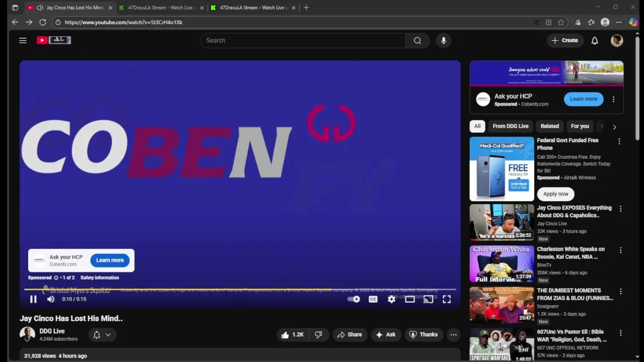Viewport: 644px width, 362px height.
Task: Show more filter chips with right arrow
Action: click(x=614, y=127)
